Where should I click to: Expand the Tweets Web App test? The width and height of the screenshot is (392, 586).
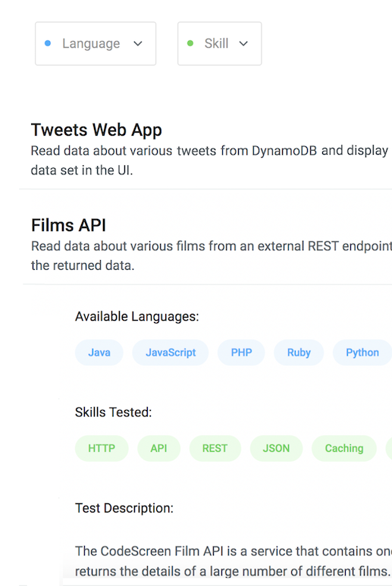coord(96,130)
